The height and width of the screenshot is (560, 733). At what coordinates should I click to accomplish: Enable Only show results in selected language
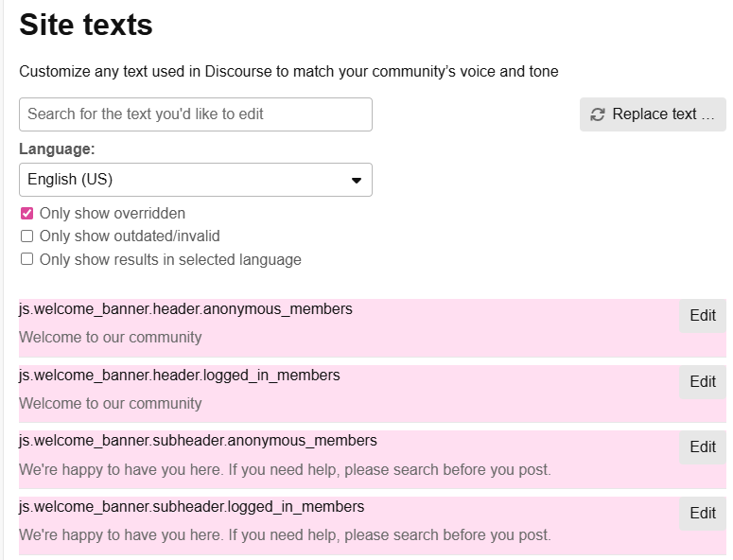pos(27,259)
